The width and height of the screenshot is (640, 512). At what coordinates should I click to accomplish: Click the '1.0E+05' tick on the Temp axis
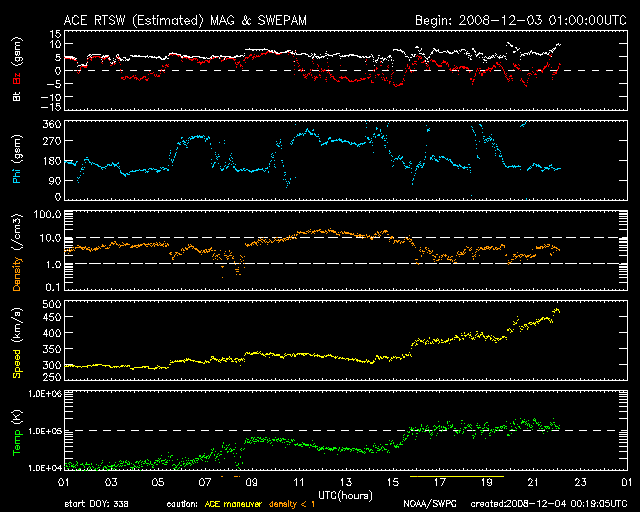click(x=45, y=431)
